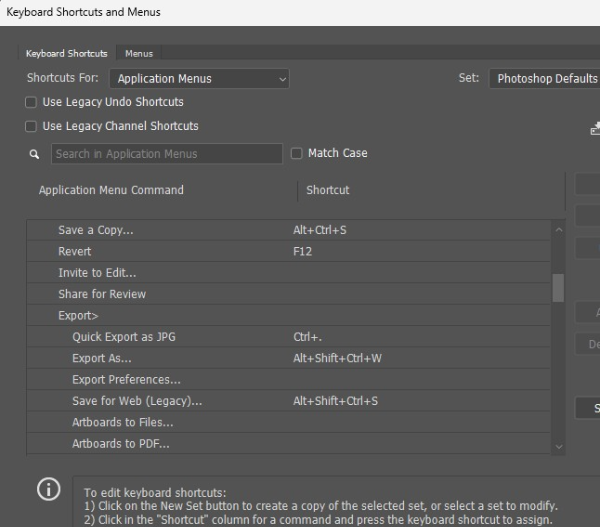Enable Use Legacy Undo Shortcuts checkbox
Viewport: 600px width, 527px height.
[31, 102]
